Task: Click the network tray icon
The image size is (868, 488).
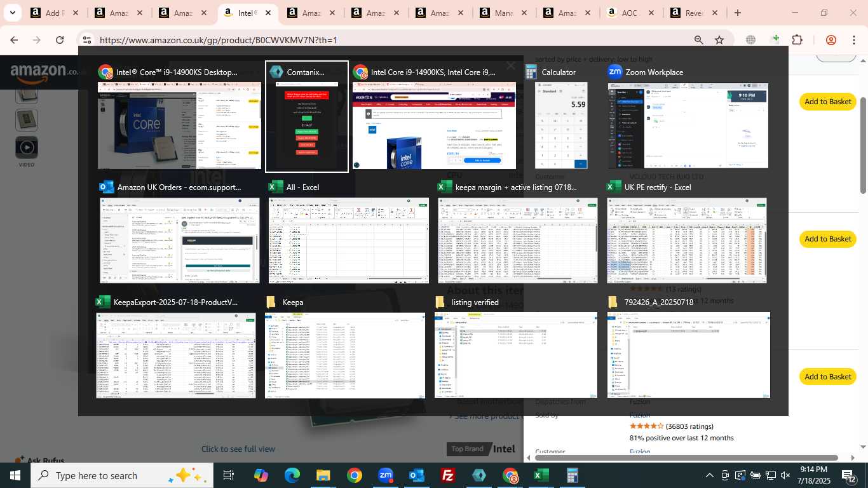Action: tap(770, 475)
